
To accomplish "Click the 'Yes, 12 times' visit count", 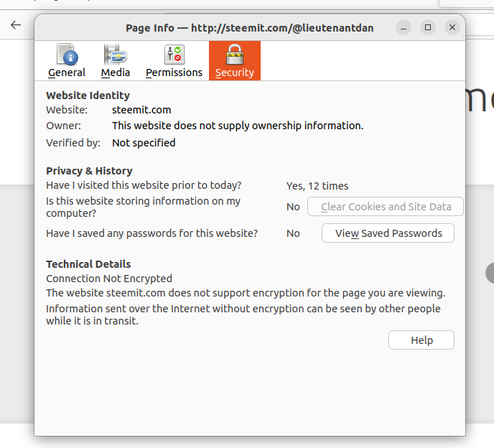I will pos(317,186).
